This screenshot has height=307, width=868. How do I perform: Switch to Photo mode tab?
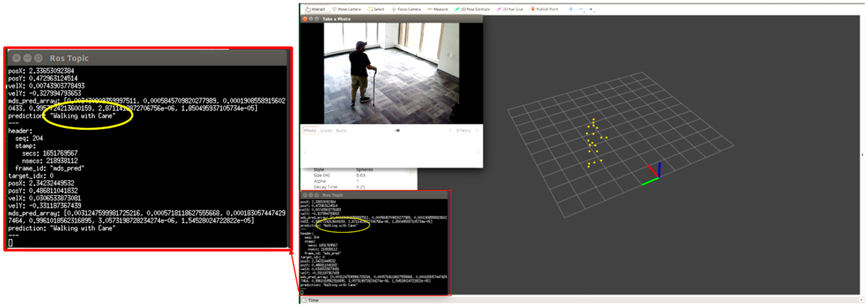pyautogui.click(x=310, y=130)
